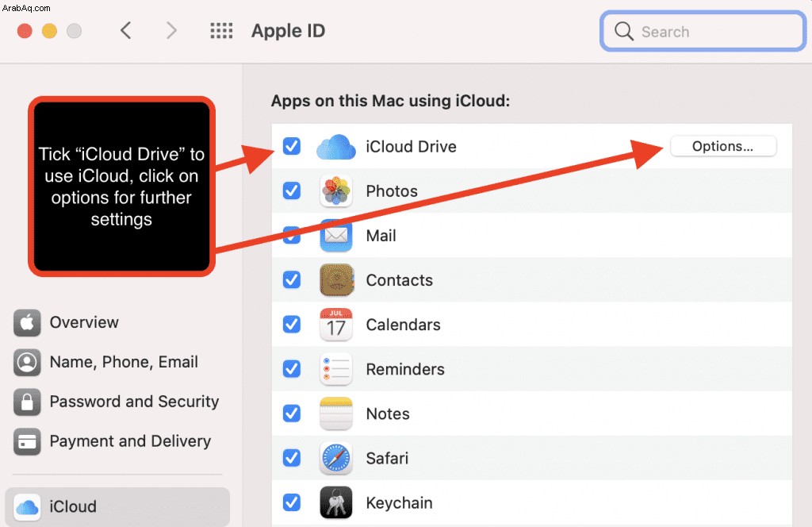This screenshot has height=527, width=812.
Task: Click the Reminders list icon
Action: pos(336,369)
